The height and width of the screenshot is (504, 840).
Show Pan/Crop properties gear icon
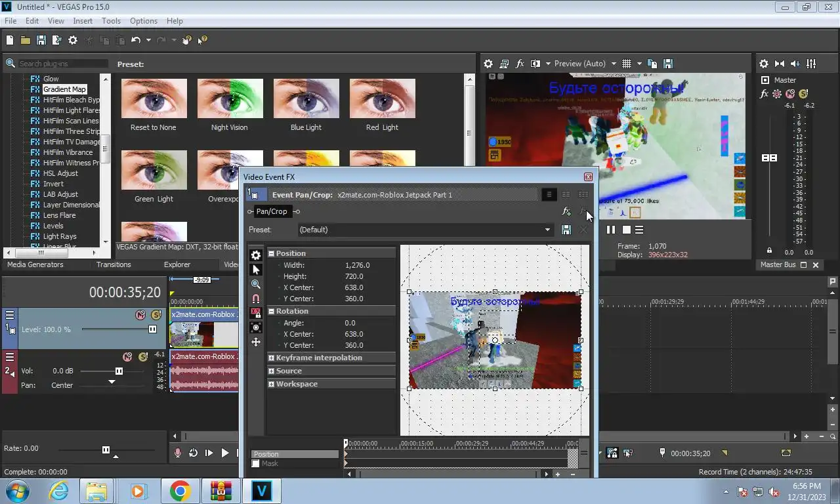(256, 255)
